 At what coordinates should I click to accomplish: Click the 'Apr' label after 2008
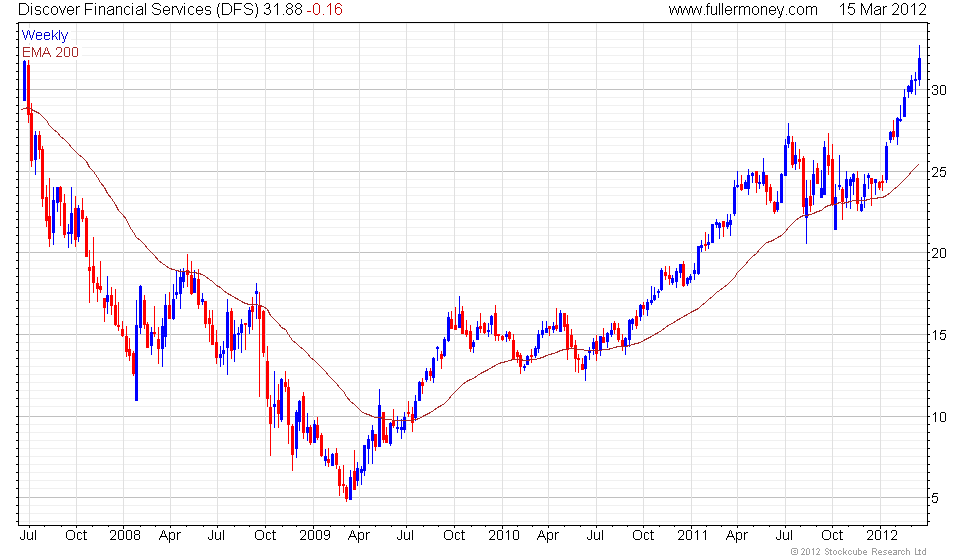click(x=170, y=536)
